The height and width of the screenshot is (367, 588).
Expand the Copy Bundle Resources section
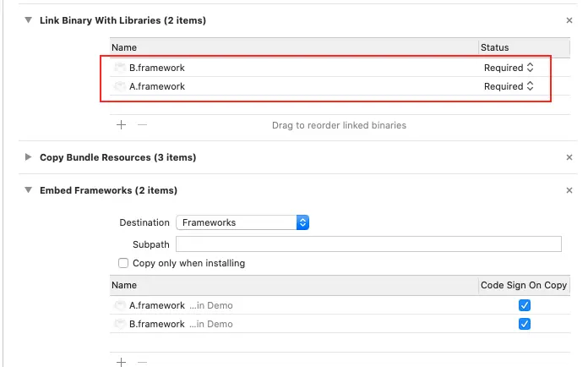(x=29, y=157)
